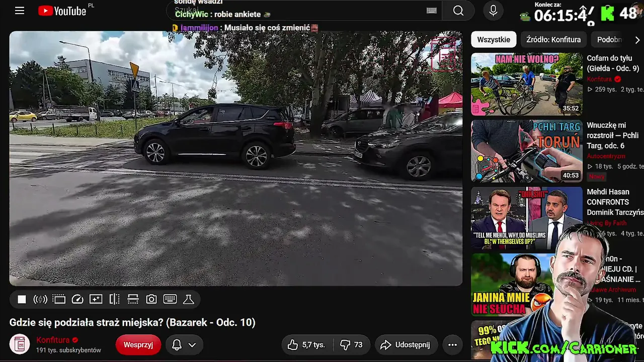The height and width of the screenshot is (362, 644).
Task: Open the on-screen keyboard in search box
Action: pos(431,11)
